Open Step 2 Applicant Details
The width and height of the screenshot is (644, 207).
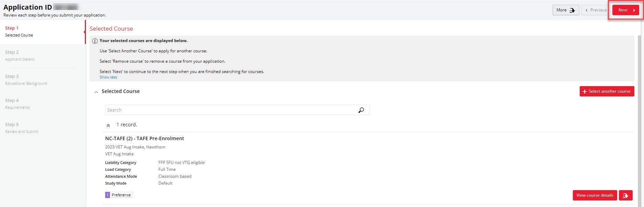pos(20,55)
